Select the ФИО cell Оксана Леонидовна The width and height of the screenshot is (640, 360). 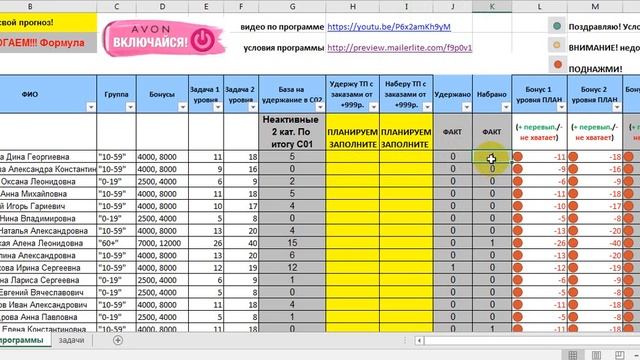48,181
